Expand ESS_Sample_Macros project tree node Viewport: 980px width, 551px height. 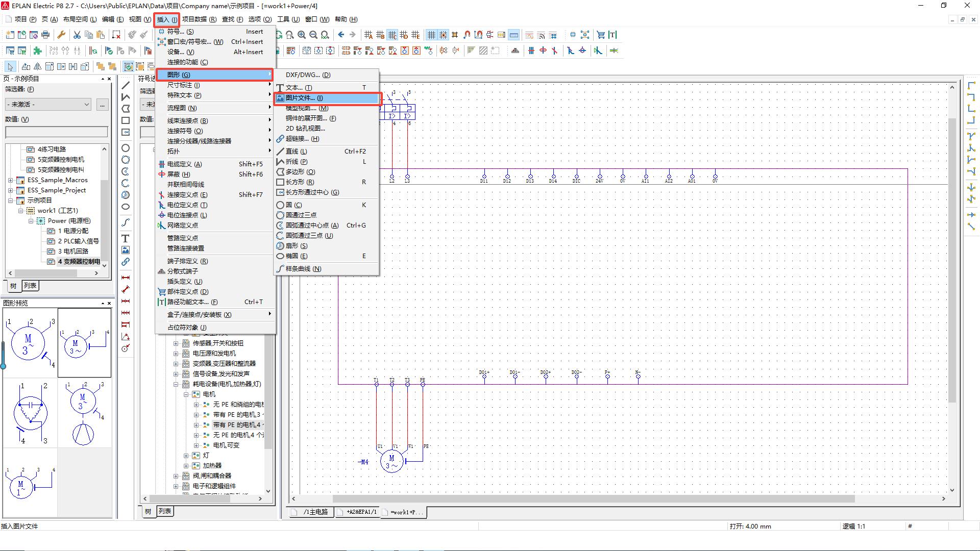coord(11,180)
